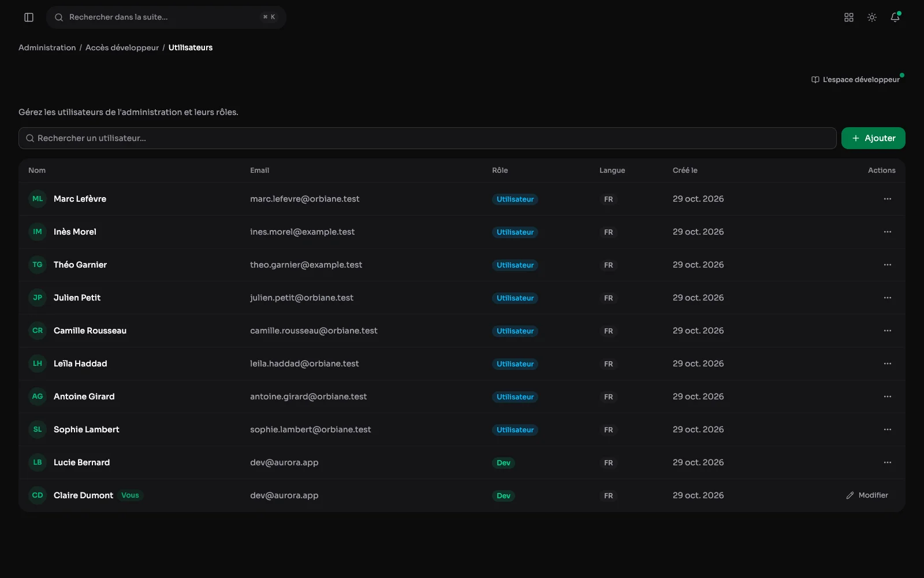Click email ines.morel@example.test
Screen dimensions: 924x578
302,232
